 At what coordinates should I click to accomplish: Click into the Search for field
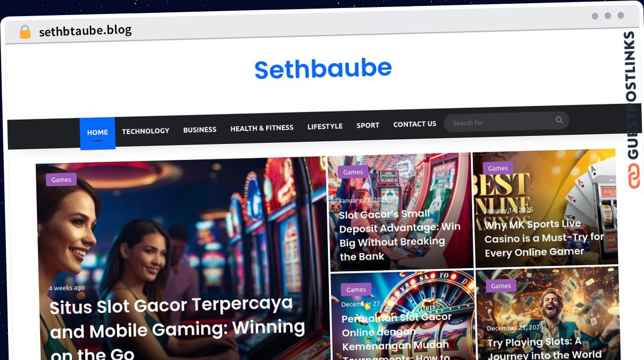(x=499, y=122)
